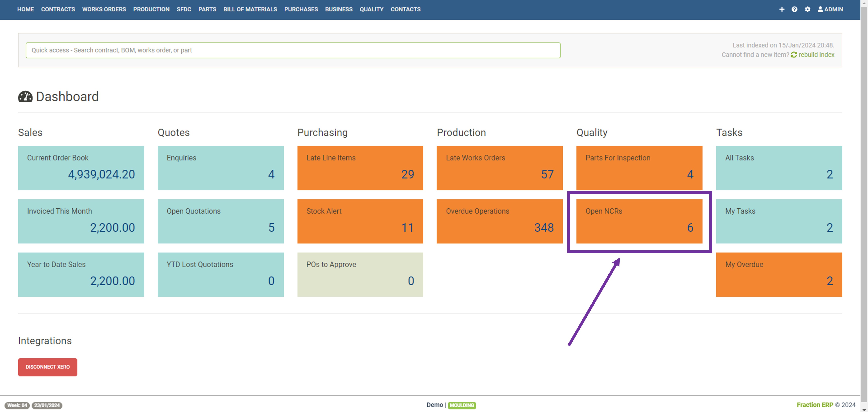View the Overdue Operations tile
The width and height of the screenshot is (868, 412).
click(499, 221)
